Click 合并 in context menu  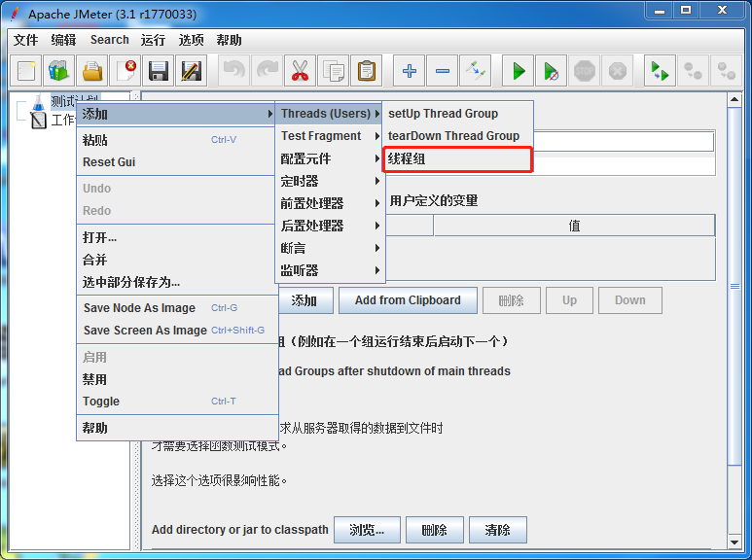(x=176, y=260)
